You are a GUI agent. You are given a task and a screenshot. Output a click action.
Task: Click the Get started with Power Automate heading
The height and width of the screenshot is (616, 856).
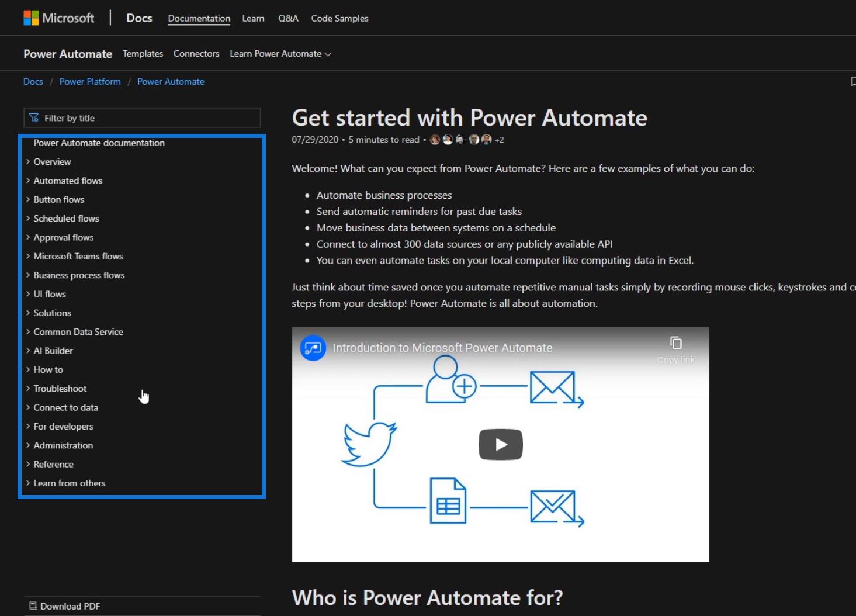click(469, 118)
